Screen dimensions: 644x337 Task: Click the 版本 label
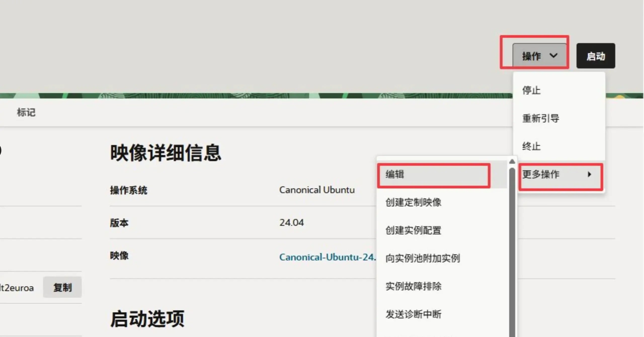119,223
